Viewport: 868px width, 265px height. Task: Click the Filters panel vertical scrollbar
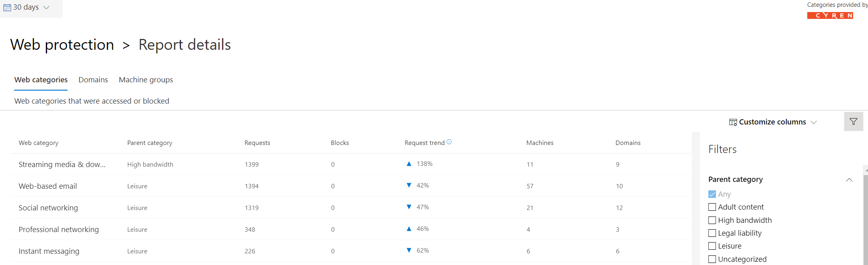(x=865, y=217)
